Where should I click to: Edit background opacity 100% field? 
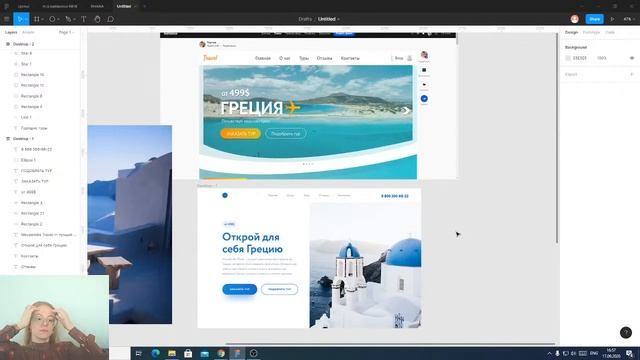click(602, 58)
